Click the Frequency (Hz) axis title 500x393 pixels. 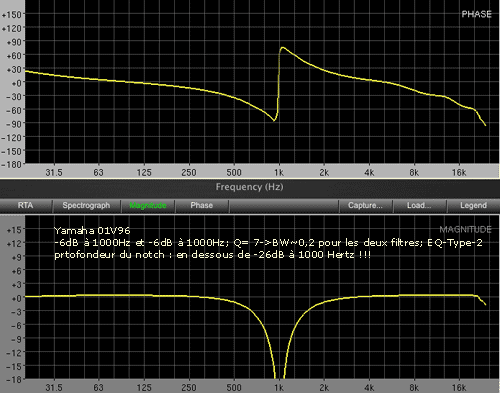pyautogui.click(x=249, y=187)
